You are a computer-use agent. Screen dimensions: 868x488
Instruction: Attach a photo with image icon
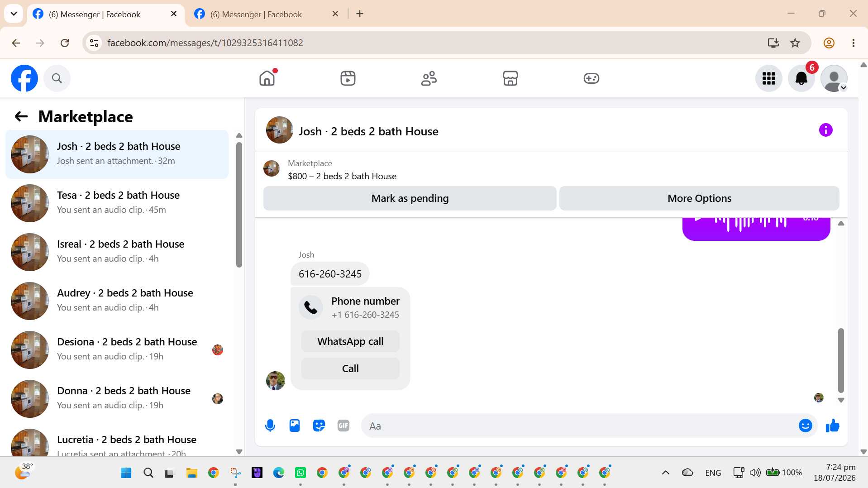point(295,426)
